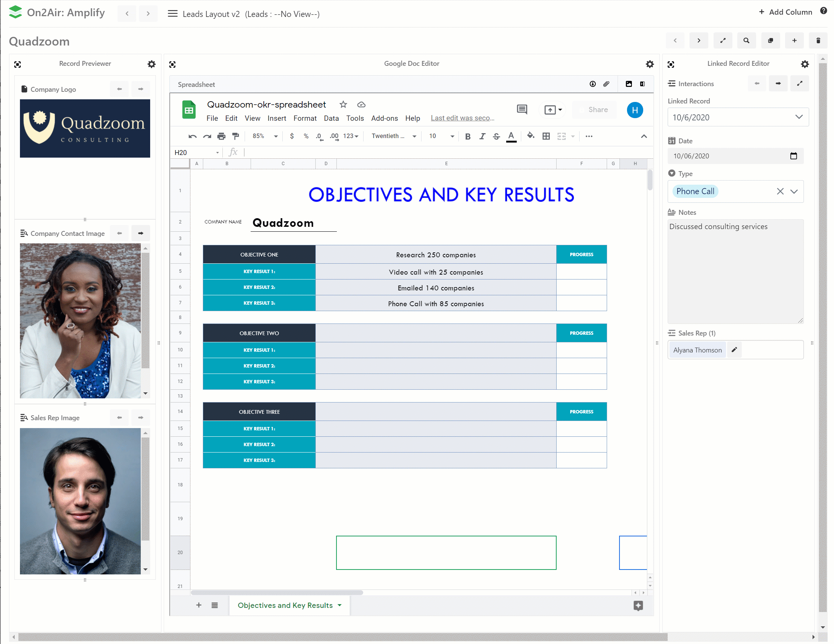Star the Quadzoom-okr-spreadsheet document
The width and height of the screenshot is (834, 644).
(x=343, y=104)
